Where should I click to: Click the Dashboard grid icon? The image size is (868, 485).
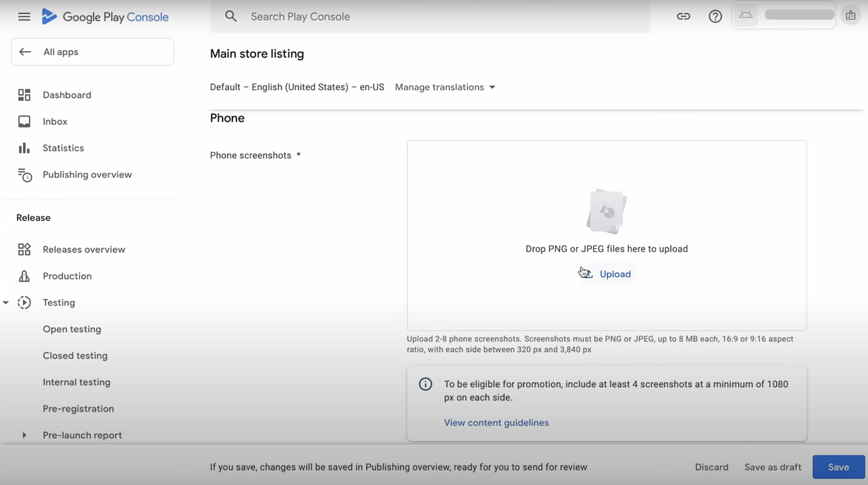click(x=24, y=95)
